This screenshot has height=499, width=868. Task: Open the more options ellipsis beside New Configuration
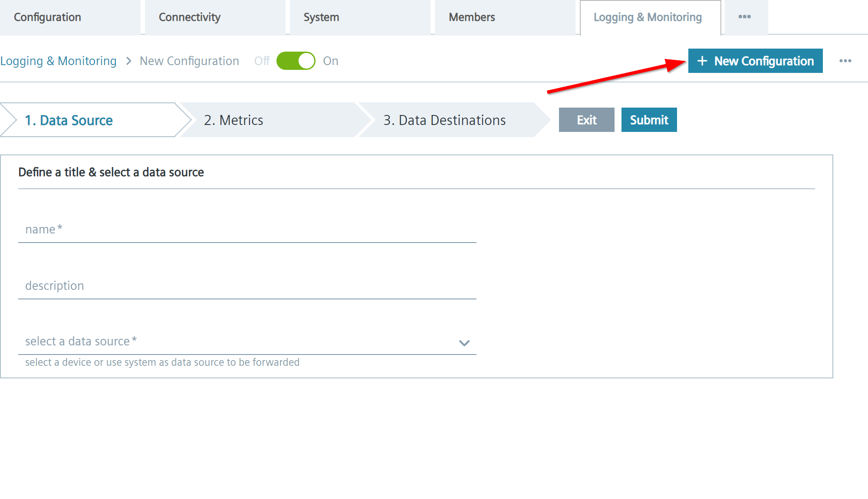tap(845, 61)
